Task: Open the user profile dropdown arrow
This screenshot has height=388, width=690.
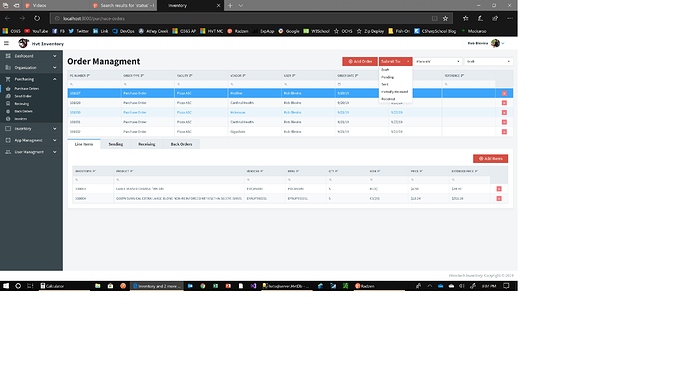Action: (x=503, y=43)
